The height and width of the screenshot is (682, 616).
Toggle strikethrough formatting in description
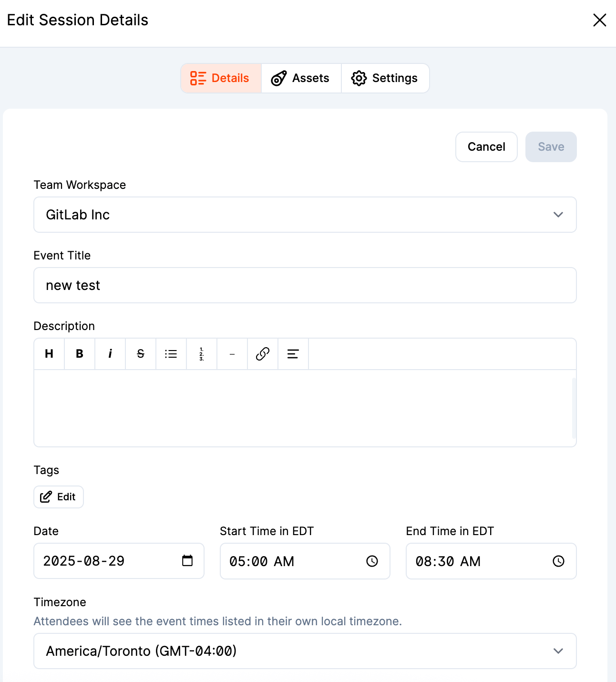click(141, 354)
